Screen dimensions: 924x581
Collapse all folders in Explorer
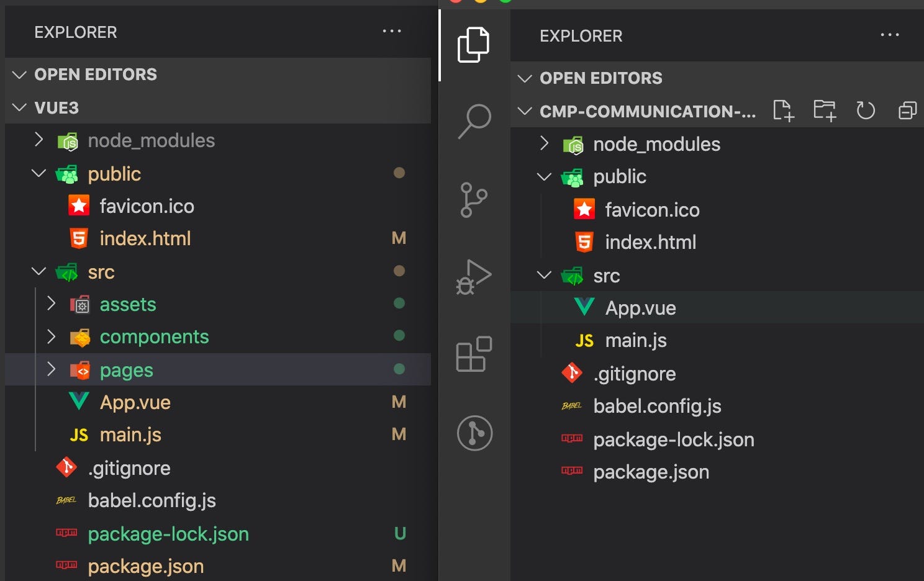point(907,111)
